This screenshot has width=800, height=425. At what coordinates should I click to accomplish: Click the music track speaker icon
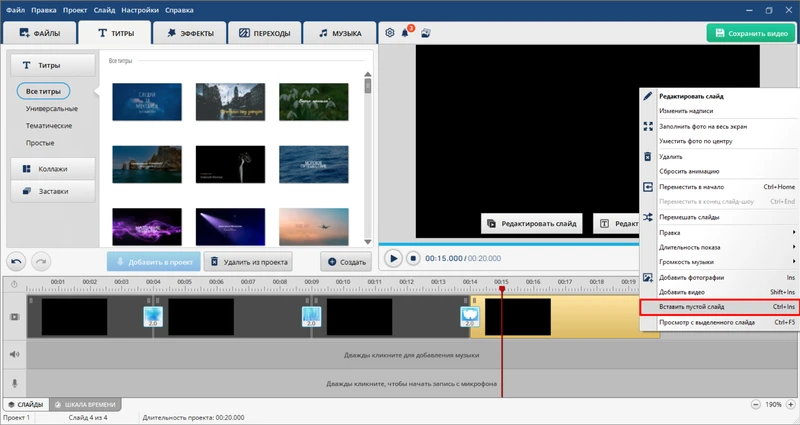14,354
